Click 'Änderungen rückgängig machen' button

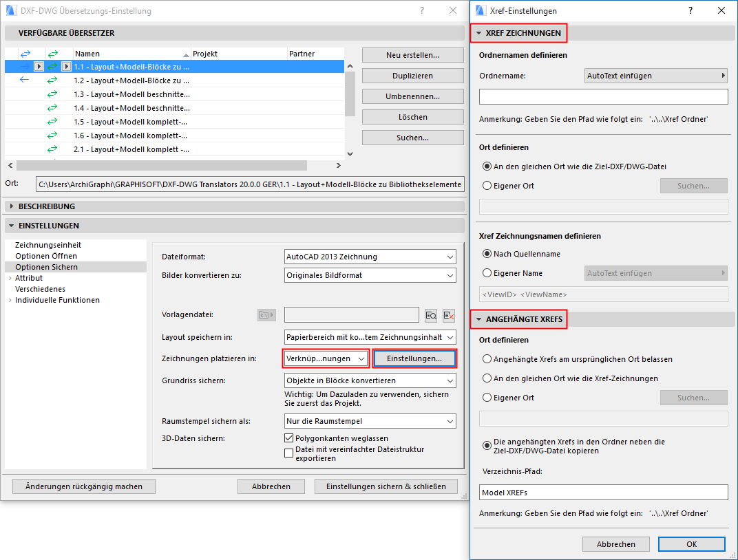click(x=84, y=486)
